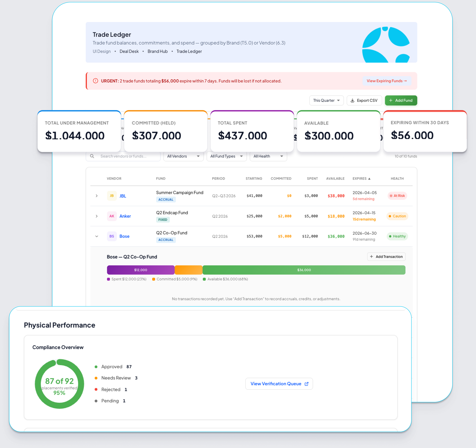
Task: Expand the JBL fund row
Action: point(96,196)
